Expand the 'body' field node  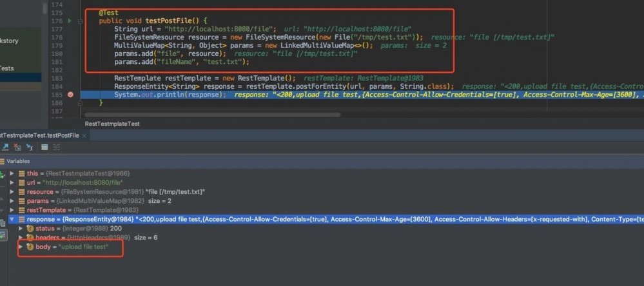21,247
